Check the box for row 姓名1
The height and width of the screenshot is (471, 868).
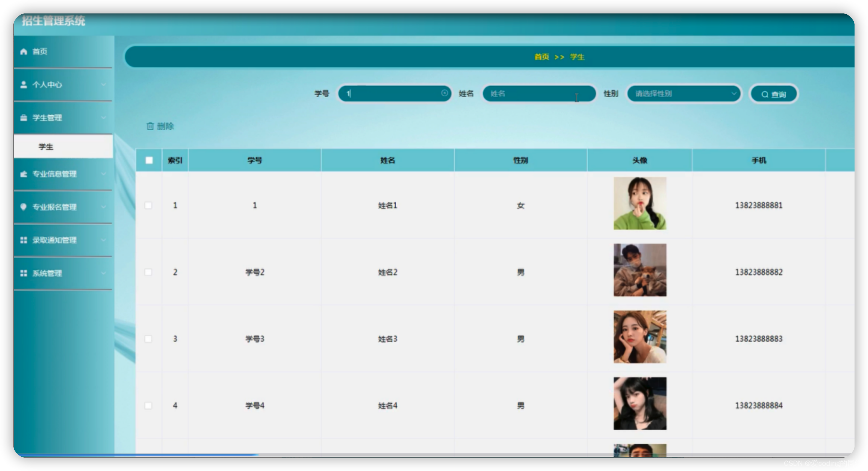click(148, 205)
